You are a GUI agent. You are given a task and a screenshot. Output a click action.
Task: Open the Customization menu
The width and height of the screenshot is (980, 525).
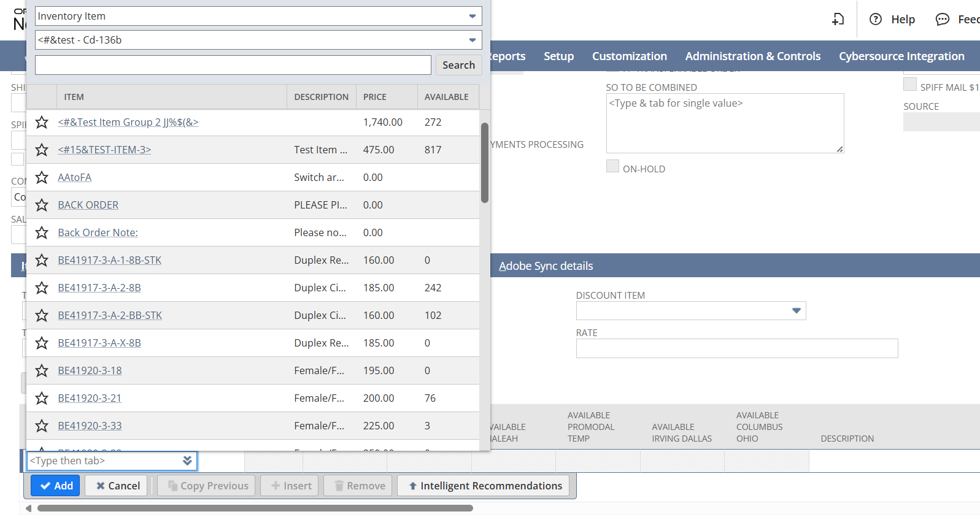pyautogui.click(x=629, y=56)
